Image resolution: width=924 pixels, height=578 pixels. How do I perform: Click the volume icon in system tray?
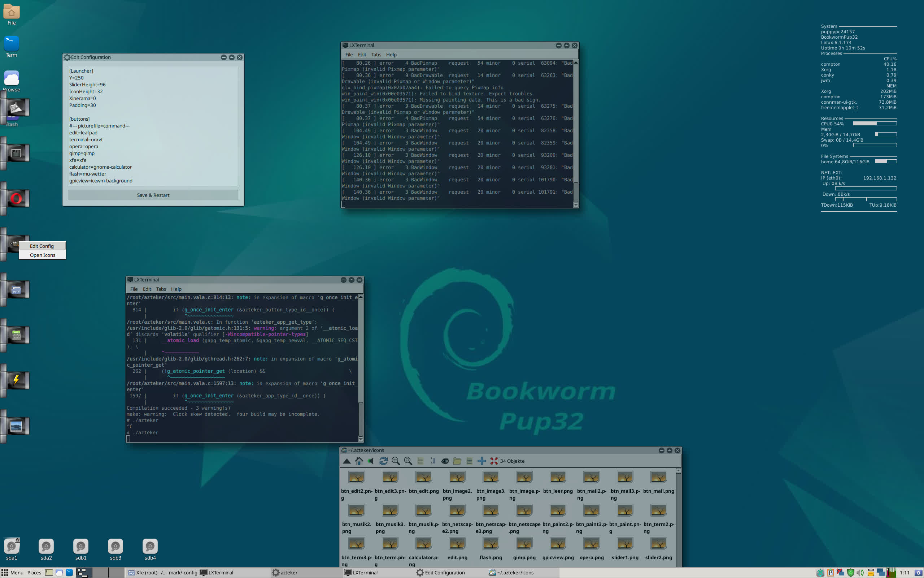(x=860, y=573)
